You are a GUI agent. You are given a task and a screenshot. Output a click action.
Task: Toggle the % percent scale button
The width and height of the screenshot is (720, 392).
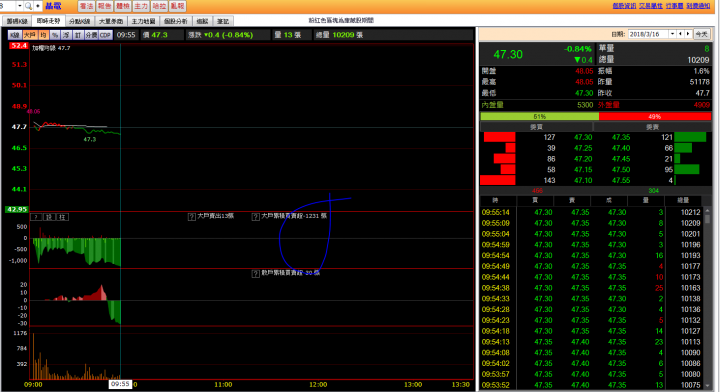[x=55, y=35]
